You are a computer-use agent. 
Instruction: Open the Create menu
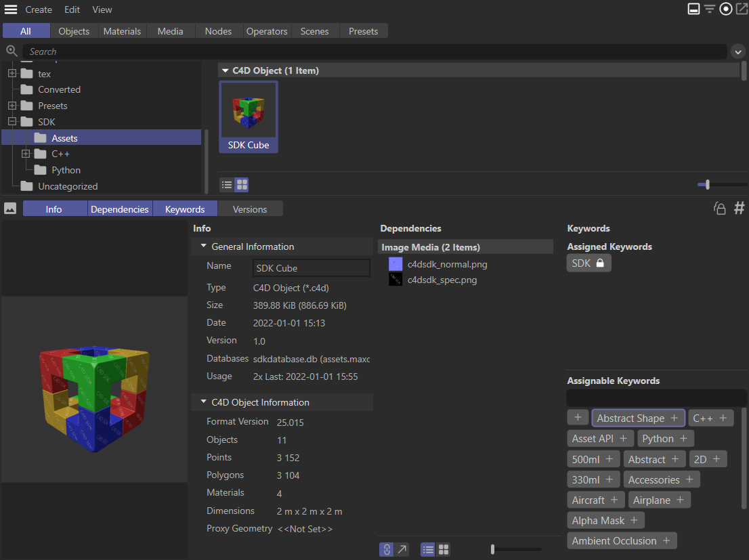click(x=39, y=9)
